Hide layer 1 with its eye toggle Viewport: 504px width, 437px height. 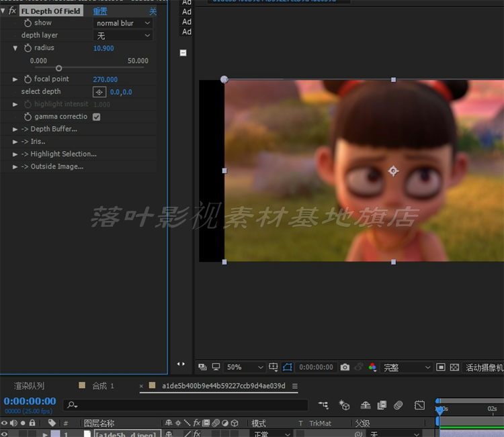(4, 434)
